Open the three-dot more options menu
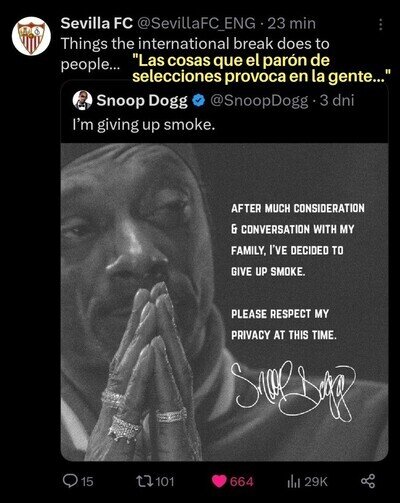400x503 pixels. click(381, 24)
